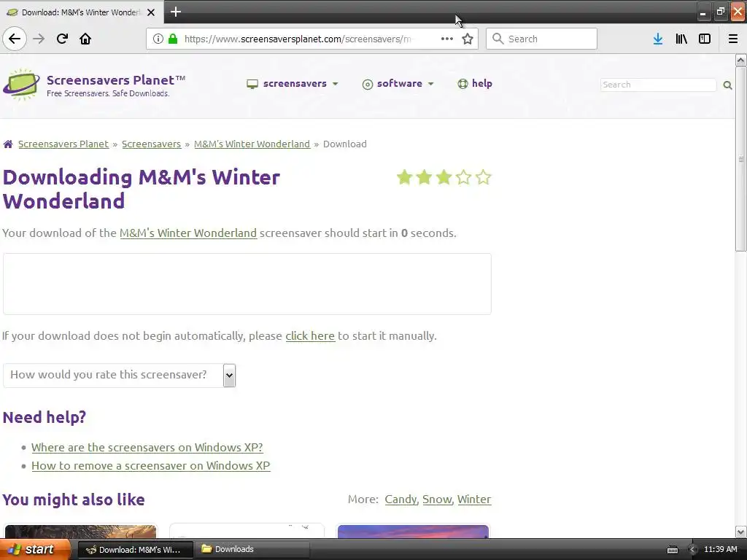Open a new browser tab
This screenshot has width=747, height=560.
point(176,12)
